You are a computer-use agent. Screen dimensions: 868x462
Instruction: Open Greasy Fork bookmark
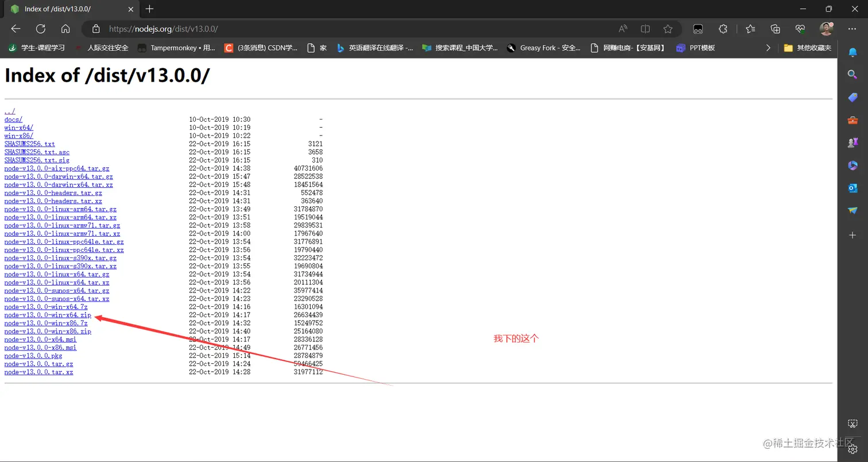(544, 48)
